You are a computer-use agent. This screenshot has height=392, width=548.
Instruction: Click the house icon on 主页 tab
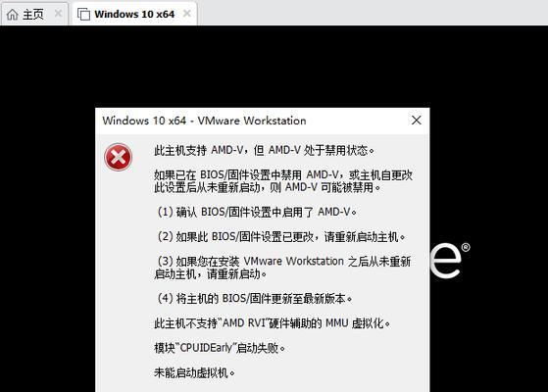(12, 15)
